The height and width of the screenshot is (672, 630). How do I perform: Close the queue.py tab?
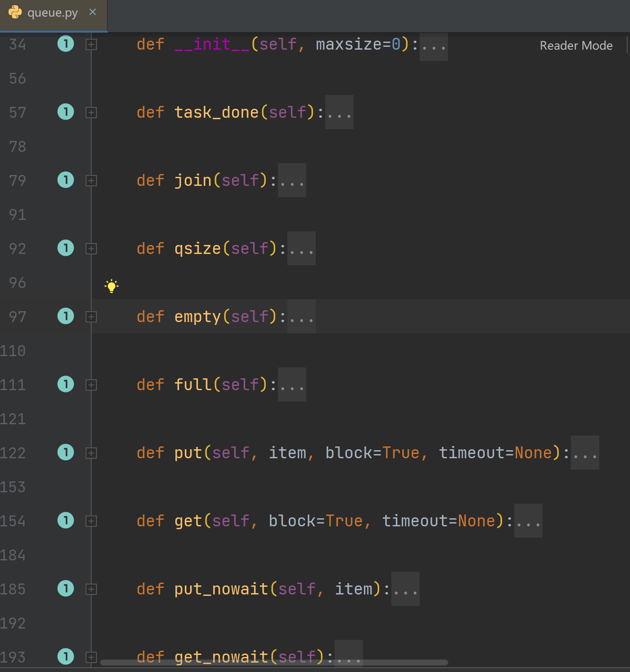(x=93, y=12)
